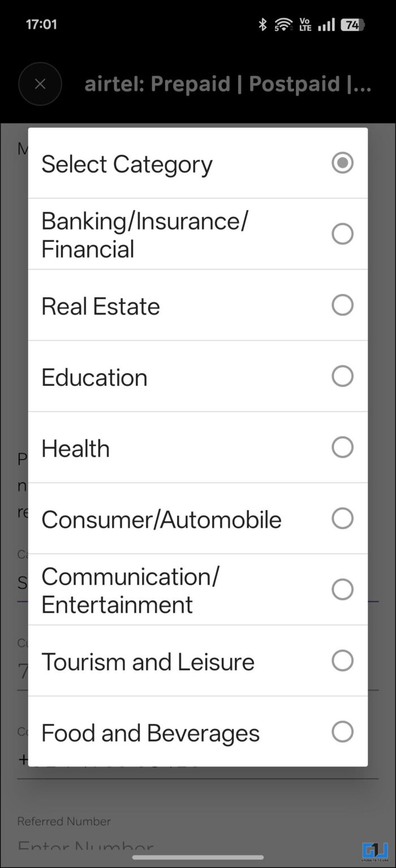Tap the Wi-Fi status icon
This screenshot has height=868, width=396.
click(283, 24)
